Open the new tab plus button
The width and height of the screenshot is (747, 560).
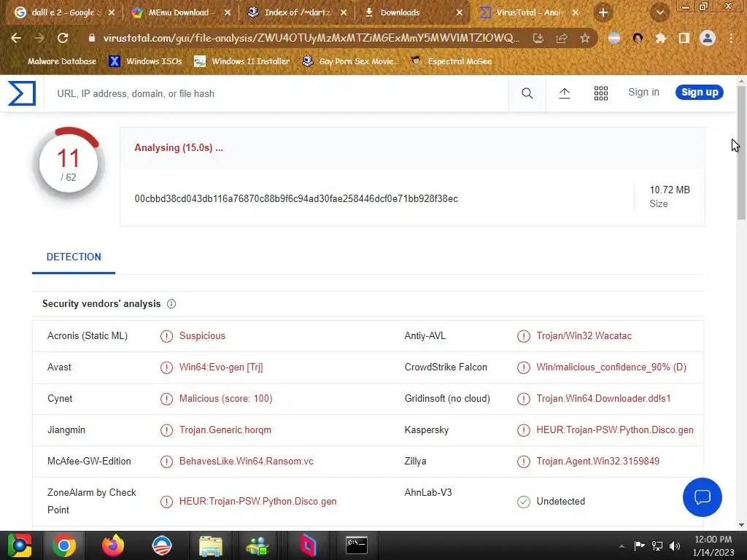603,13
